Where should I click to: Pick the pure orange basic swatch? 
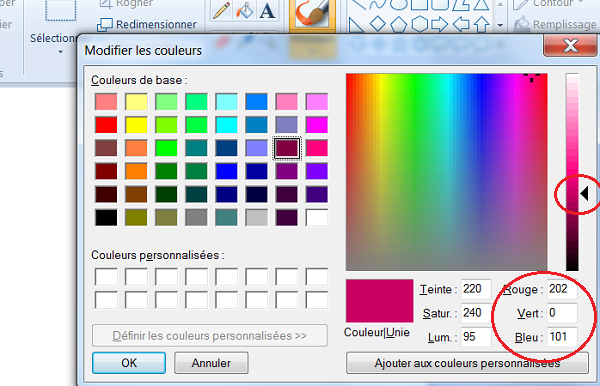pyautogui.click(x=136, y=171)
